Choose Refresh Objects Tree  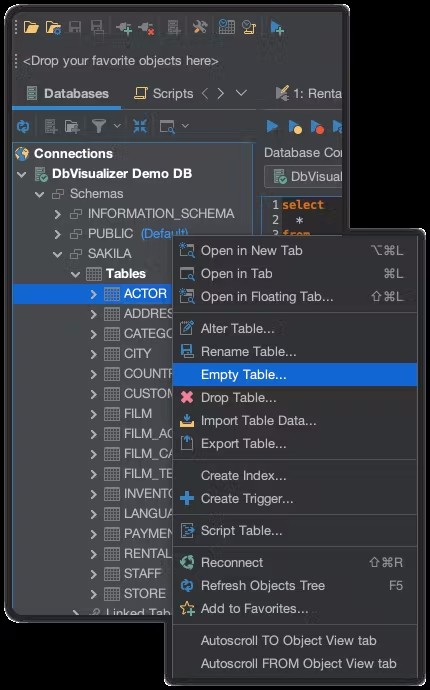[x=294, y=586]
